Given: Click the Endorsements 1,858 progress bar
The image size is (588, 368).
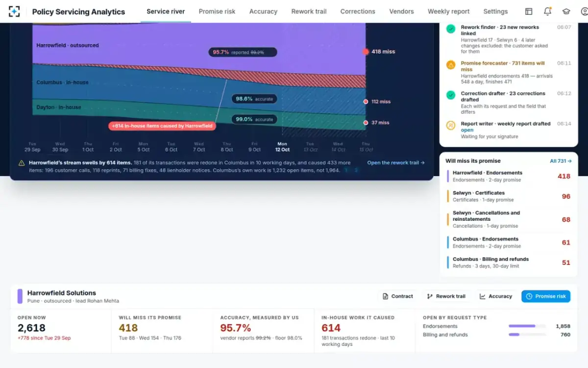Looking at the screenshot, I should 527,326.
